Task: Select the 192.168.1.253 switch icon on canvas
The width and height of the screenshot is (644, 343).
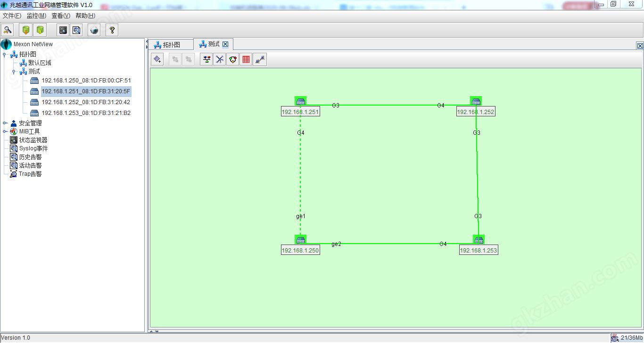Action: (x=479, y=240)
